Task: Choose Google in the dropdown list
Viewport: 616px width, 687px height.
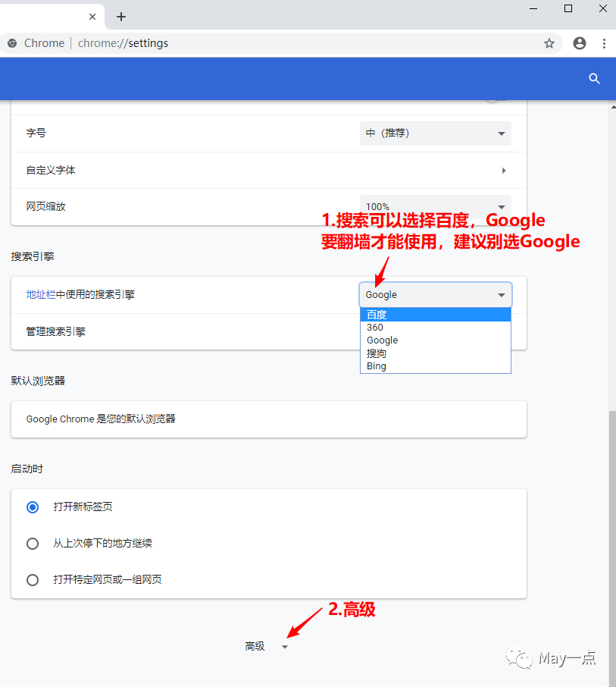Action: click(x=435, y=340)
